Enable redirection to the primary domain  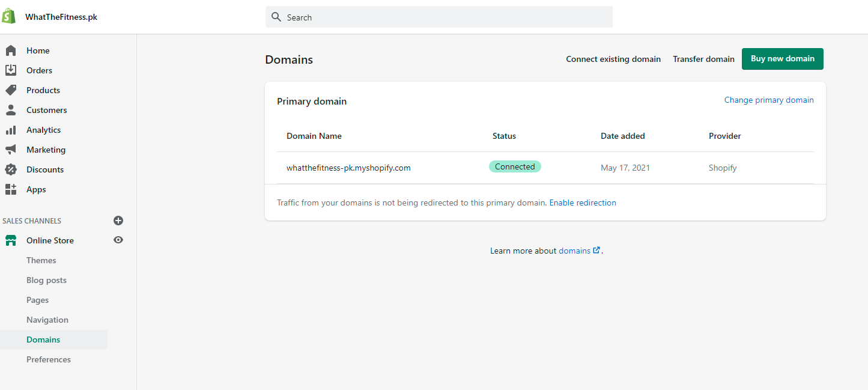pyautogui.click(x=583, y=203)
